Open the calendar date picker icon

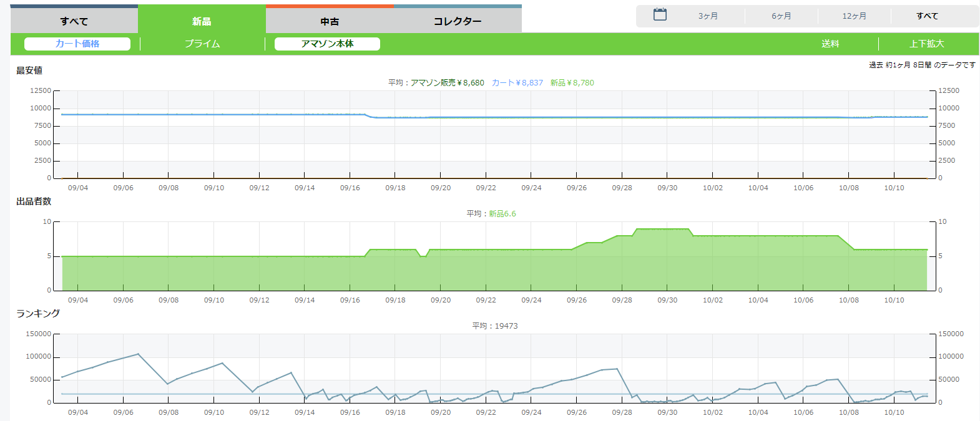pos(660,15)
